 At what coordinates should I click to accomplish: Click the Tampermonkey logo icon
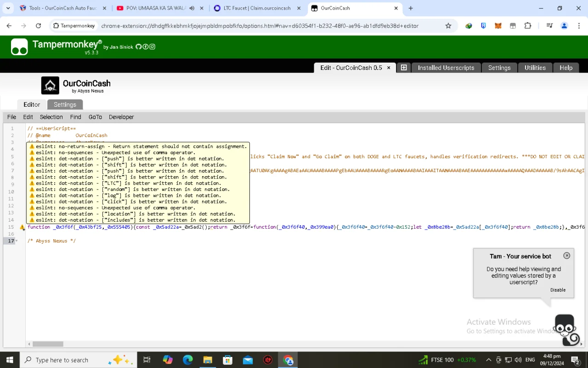19,47
